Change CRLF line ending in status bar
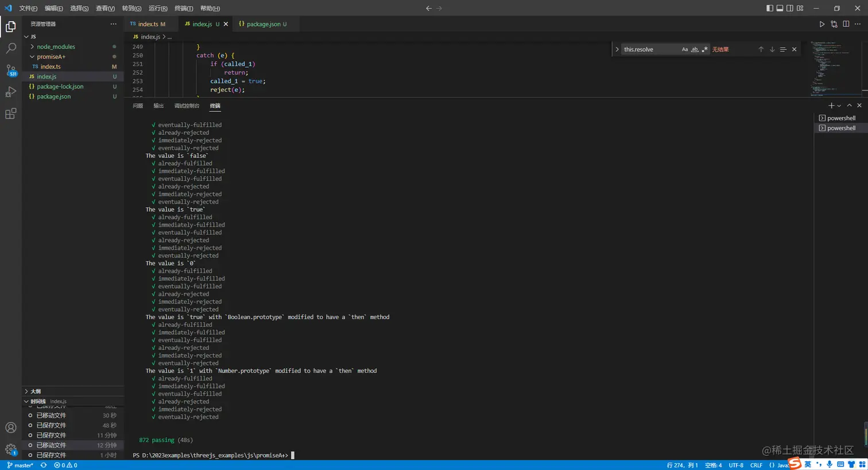Screen dimensions: 868x470 pyautogui.click(x=756, y=465)
